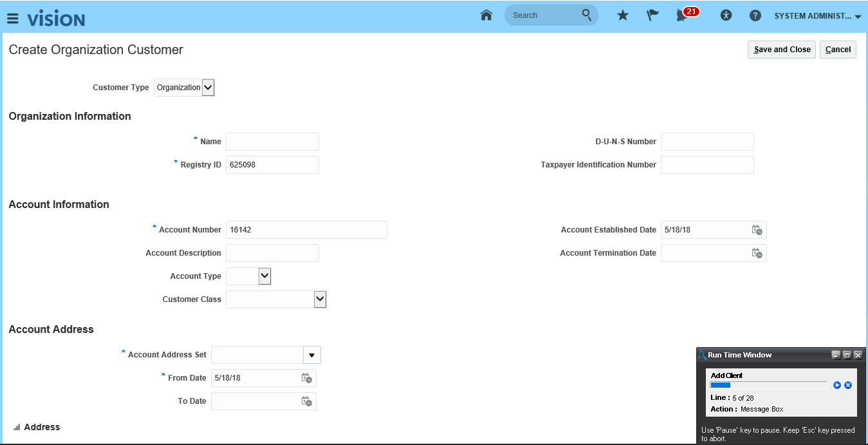Screen dimensions: 868x445
Task: Click the Add Client progress bar
Action: click(768, 385)
